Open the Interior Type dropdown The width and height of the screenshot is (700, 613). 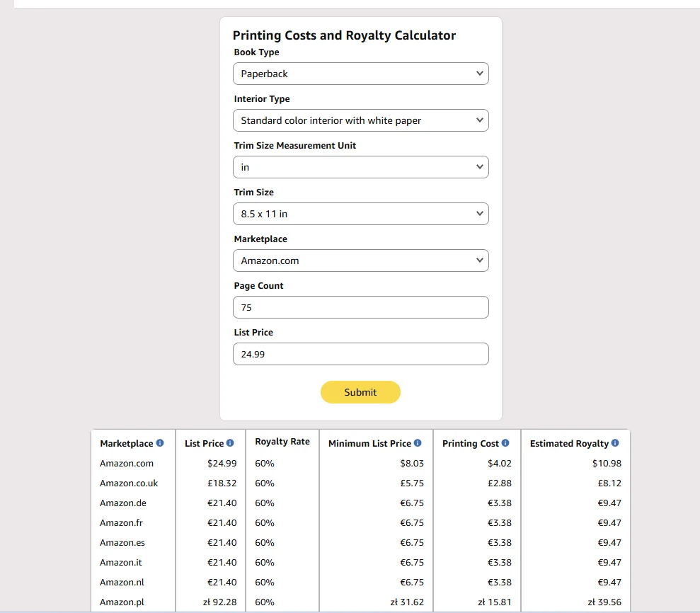(361, 120)
